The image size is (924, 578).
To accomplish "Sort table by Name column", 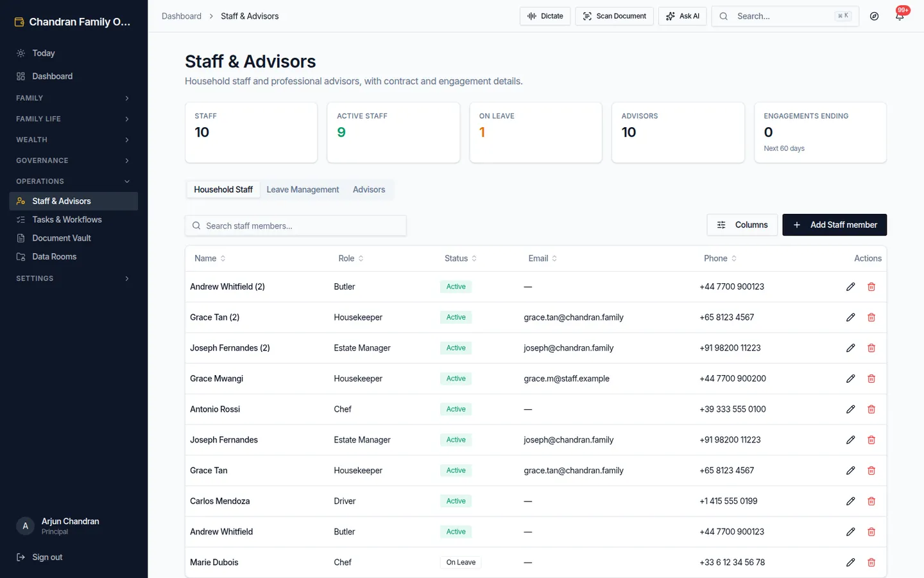I will pos(210,258).
